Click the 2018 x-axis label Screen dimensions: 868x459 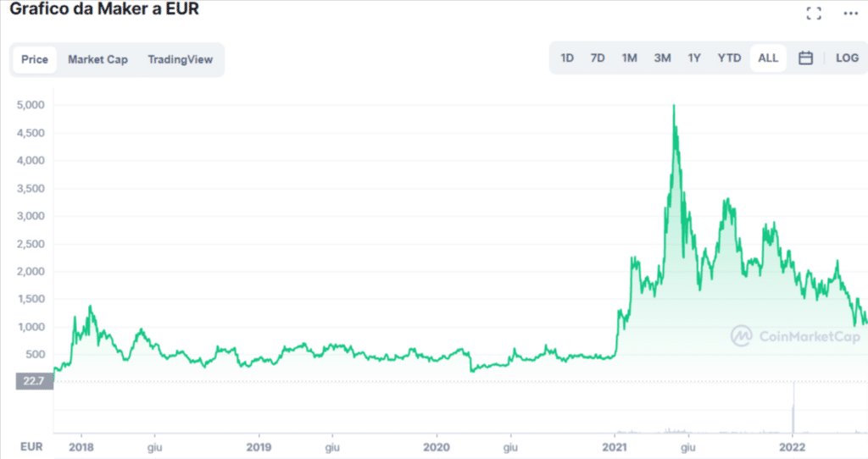click(81, 447)
